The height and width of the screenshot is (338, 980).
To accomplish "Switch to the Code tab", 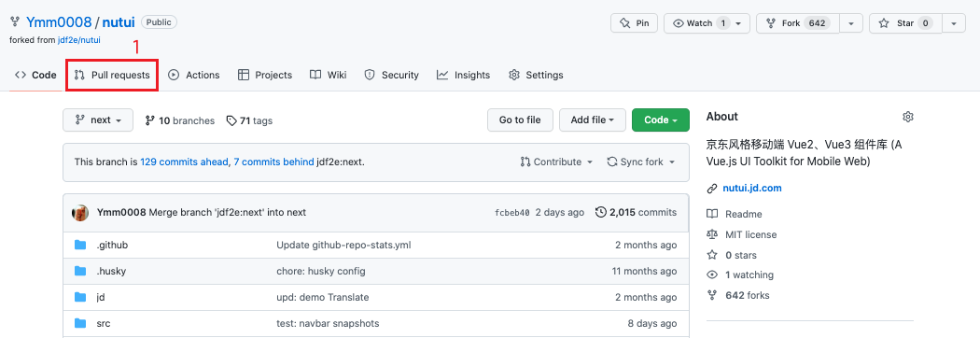I will pos(35,75).
